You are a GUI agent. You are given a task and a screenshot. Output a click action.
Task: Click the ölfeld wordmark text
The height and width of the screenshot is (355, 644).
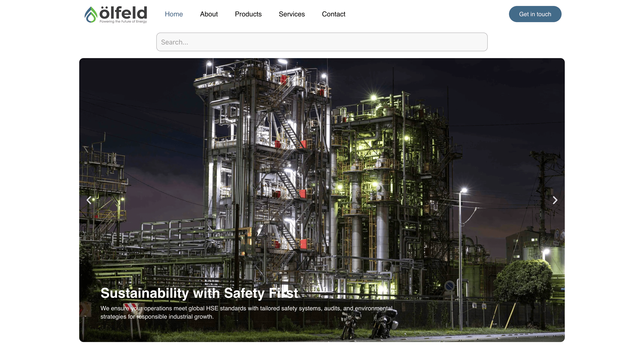[123, 13]
